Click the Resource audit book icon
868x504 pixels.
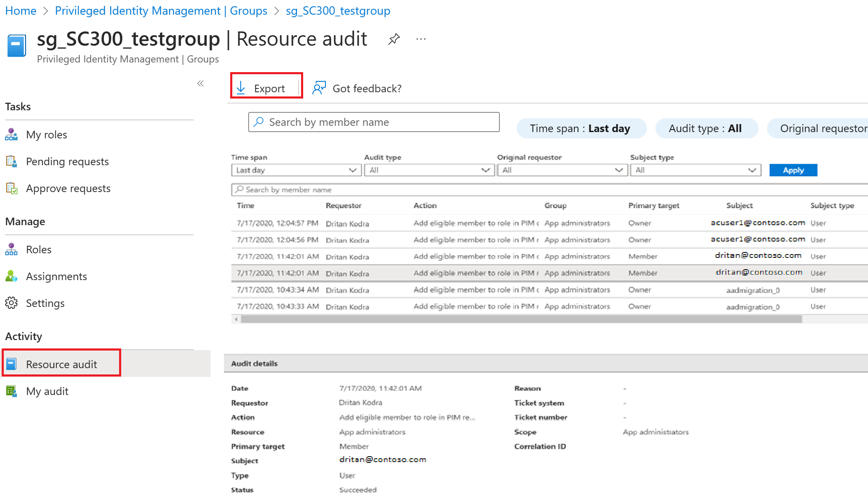pyautogui.click(x=11, y=364)
